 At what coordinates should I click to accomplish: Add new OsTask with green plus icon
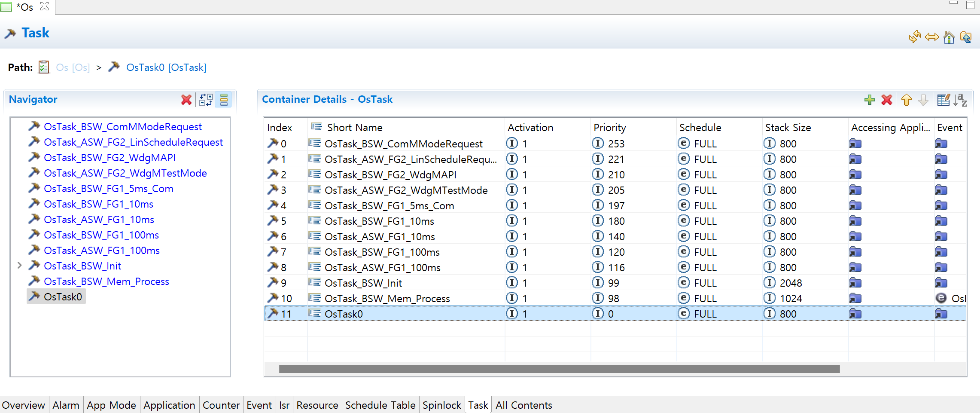(x=870, y=100)
